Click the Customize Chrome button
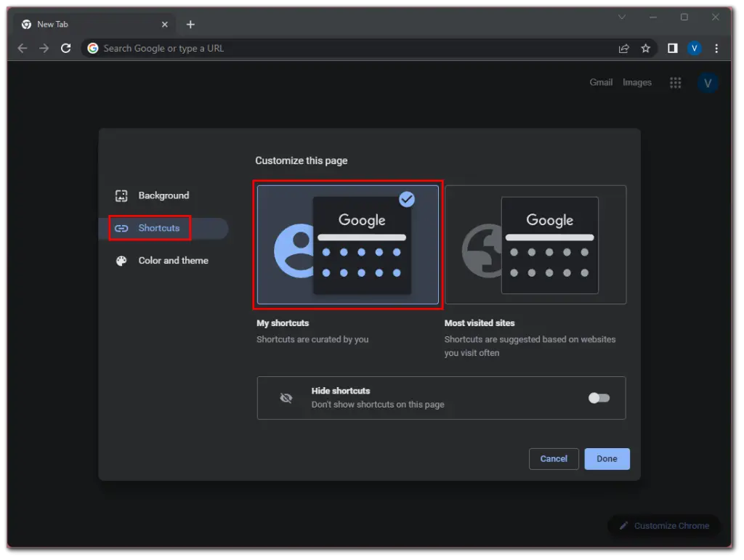Screen dimensions: 744x560 [x=664, y=525]
